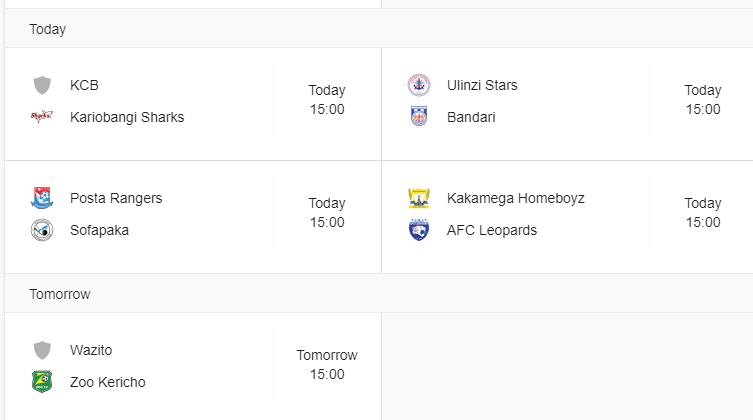Click the KCB placeholder shield icon

tap(42, 85)
